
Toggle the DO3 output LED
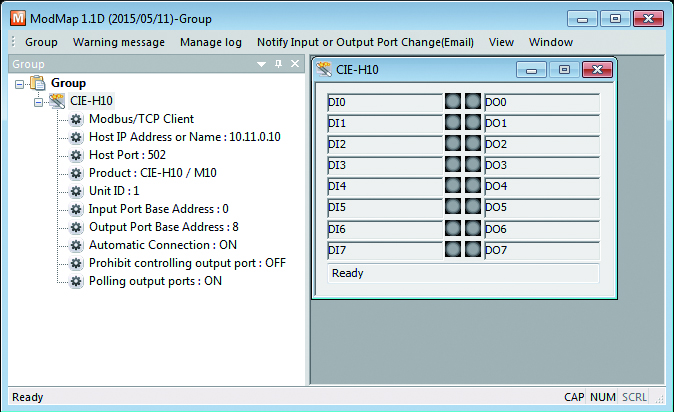coord(473,165)
